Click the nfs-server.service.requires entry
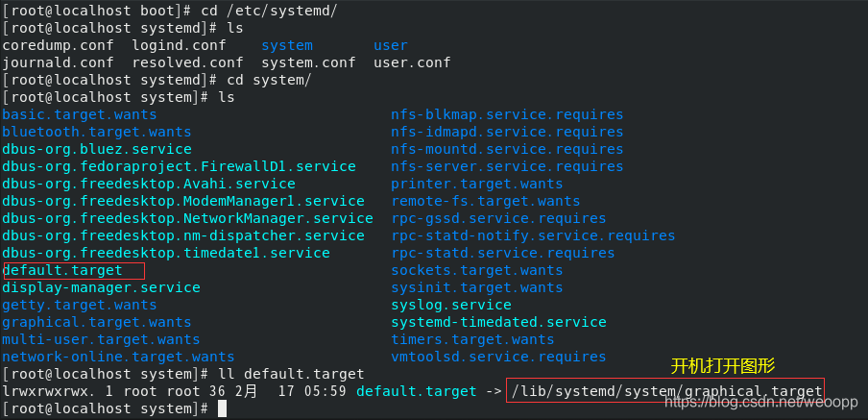Screen dimensions: 868x420 tap(507, 166)
